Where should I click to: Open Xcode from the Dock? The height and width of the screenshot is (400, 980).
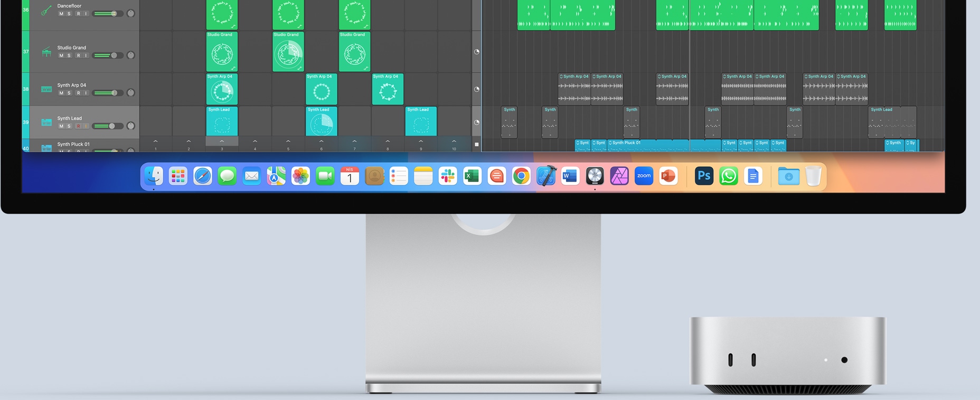[546, 176]
